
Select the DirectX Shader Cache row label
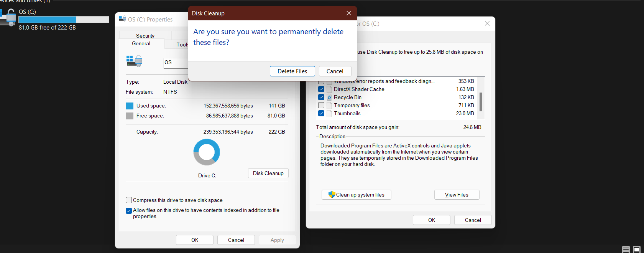pyautogui.click(x=359, y=89)
